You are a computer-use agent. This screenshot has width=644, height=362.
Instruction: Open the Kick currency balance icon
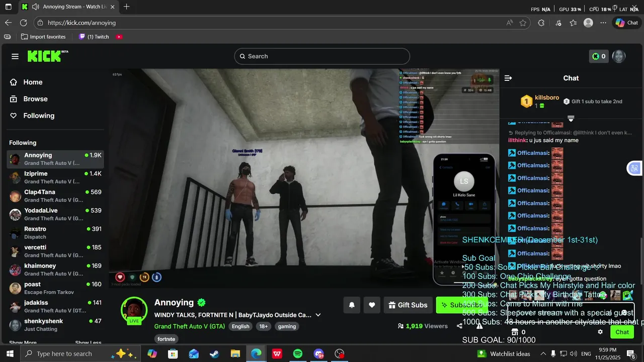point(599,56)
